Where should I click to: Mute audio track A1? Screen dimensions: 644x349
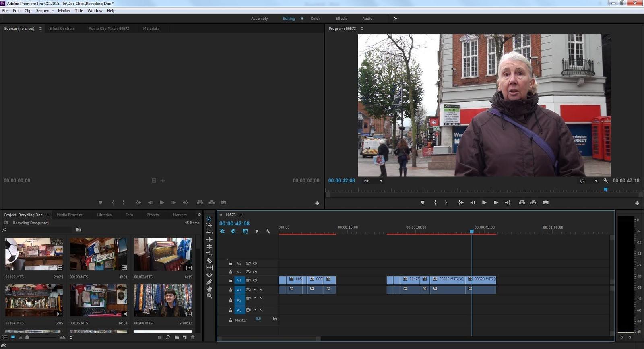255,290
